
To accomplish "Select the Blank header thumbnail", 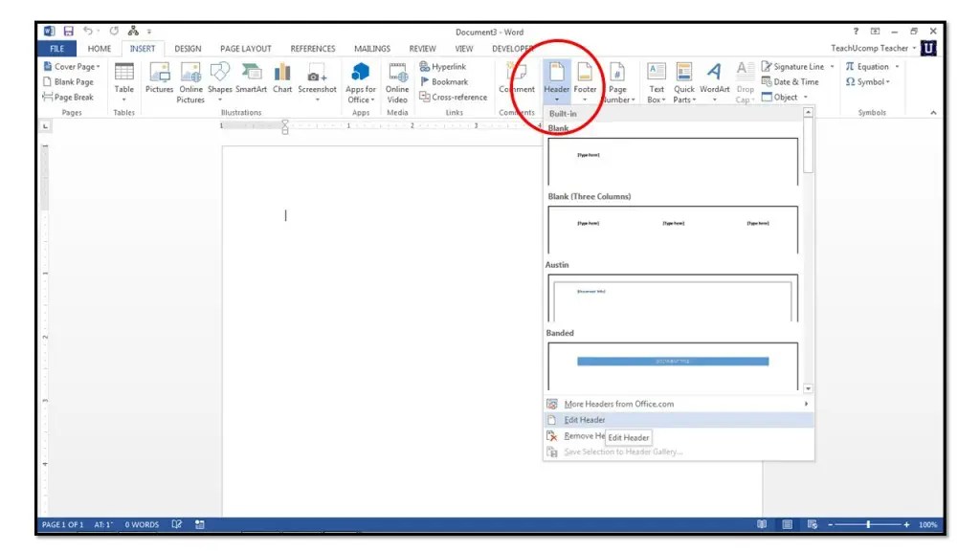I will (x=673, y=161).
